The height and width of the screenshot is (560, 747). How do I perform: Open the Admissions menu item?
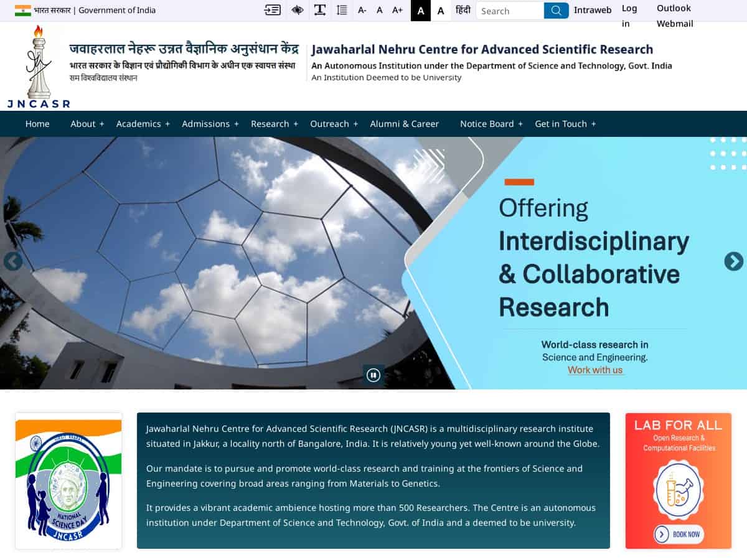click(206, 124)
